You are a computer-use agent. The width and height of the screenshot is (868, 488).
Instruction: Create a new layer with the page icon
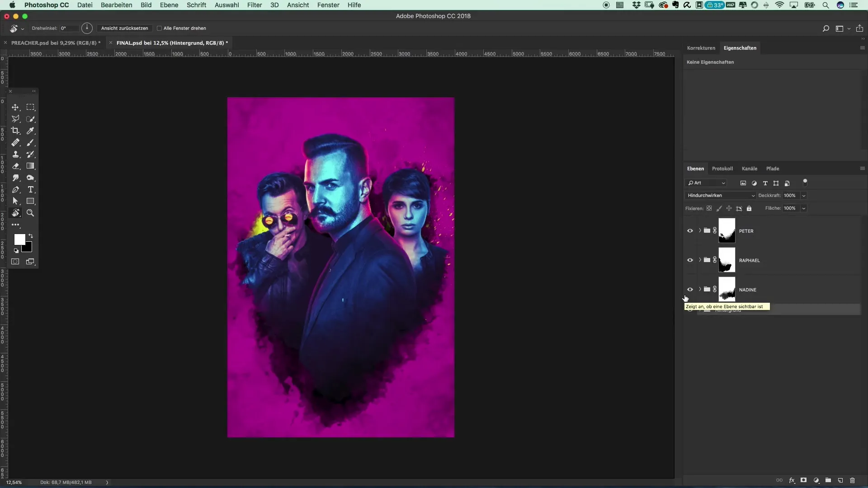[840, 480]
